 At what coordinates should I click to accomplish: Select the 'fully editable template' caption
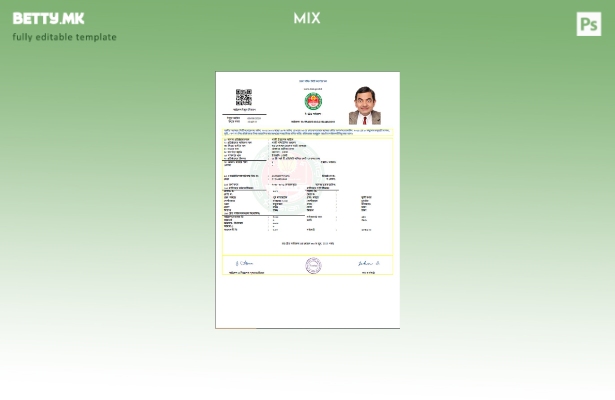pyautogui.click(x=64, y=37)
